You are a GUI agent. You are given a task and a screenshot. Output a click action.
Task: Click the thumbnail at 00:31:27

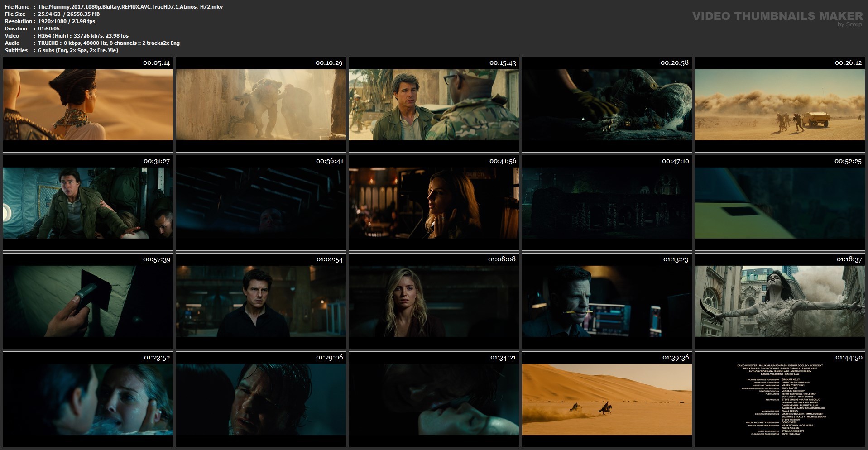[x=88, y=203]
